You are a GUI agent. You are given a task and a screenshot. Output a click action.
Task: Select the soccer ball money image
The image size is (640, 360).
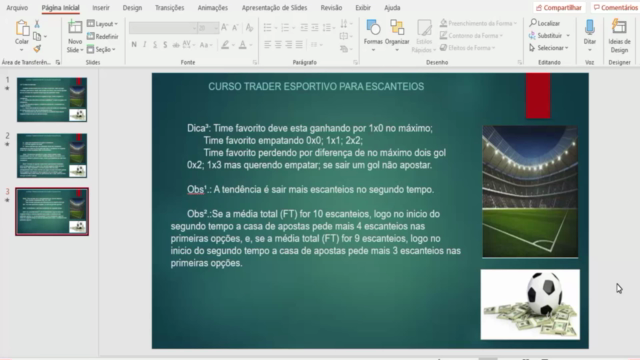click(x=530, y=304)
